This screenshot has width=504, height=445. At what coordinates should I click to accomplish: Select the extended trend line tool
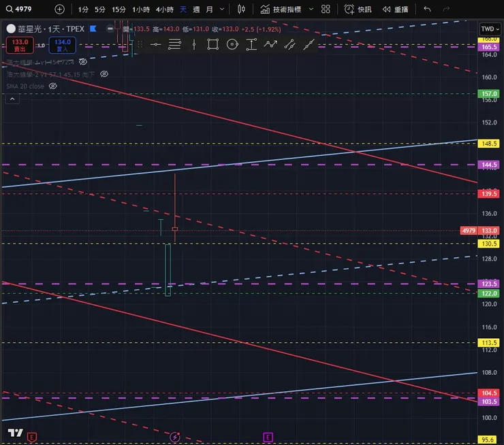click(309, 45)
